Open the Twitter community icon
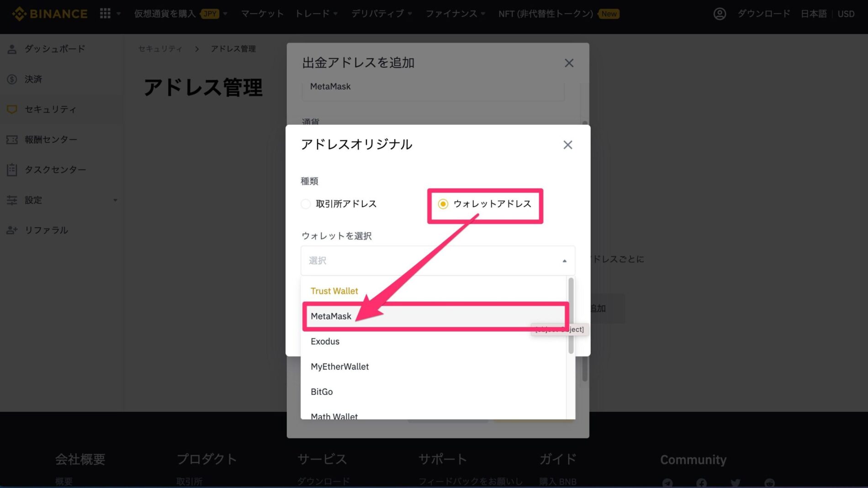The width and height of the screenshot is (868, 488). tap(736, 483)
